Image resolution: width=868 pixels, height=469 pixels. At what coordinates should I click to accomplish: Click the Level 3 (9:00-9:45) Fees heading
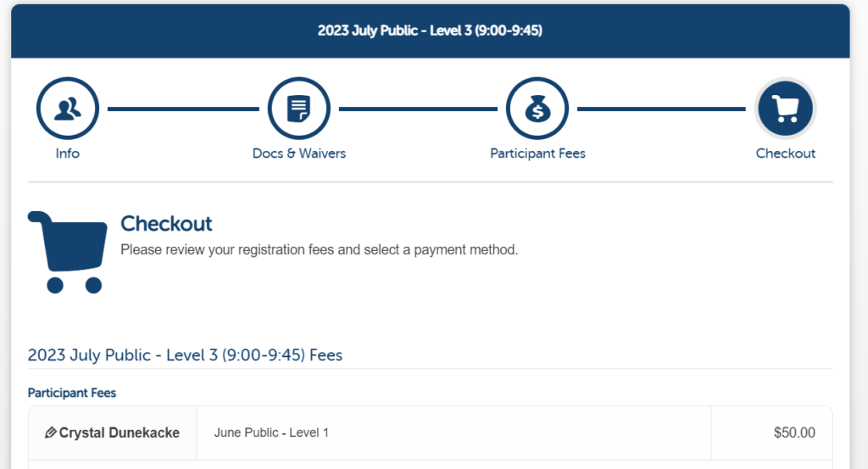pos(185,355)
